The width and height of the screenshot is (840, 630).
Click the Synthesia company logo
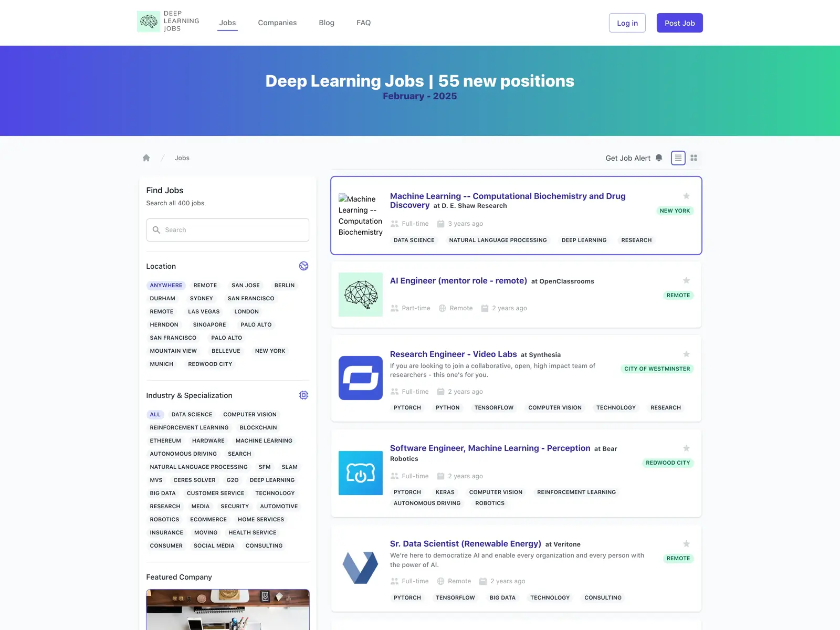(x=361, y=378)
